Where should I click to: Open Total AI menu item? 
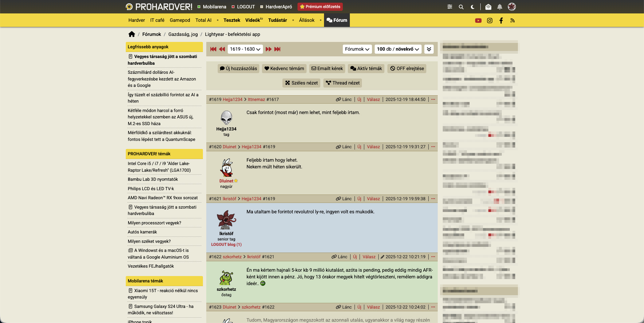pyautogui.click(x=203, y=20)
